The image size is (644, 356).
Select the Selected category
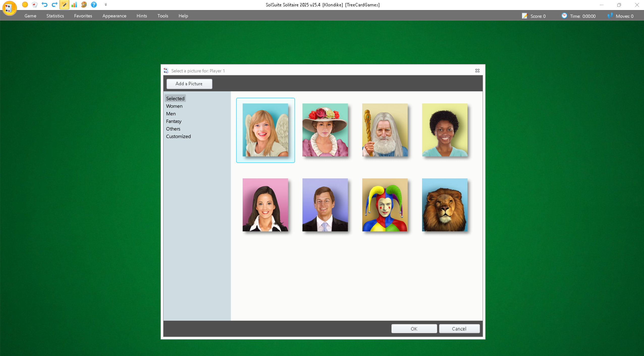click(x=175, y=98)
